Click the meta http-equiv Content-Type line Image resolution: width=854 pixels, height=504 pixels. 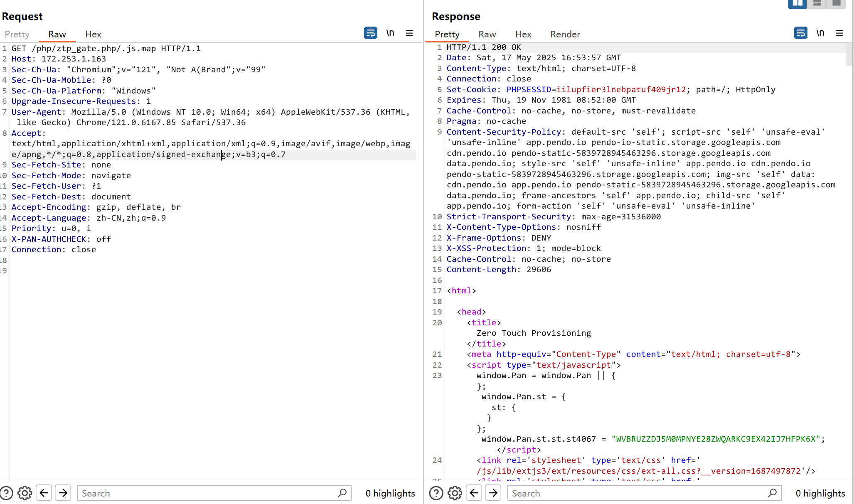pos(633,354)
